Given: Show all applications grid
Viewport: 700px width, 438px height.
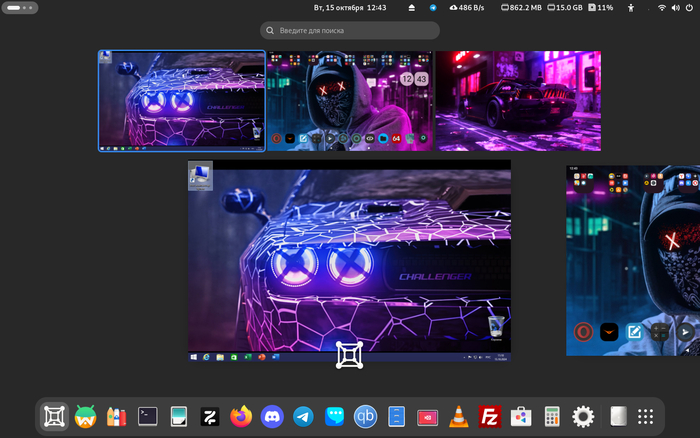Looking at the screenshot, I should [x=646, y=417].
